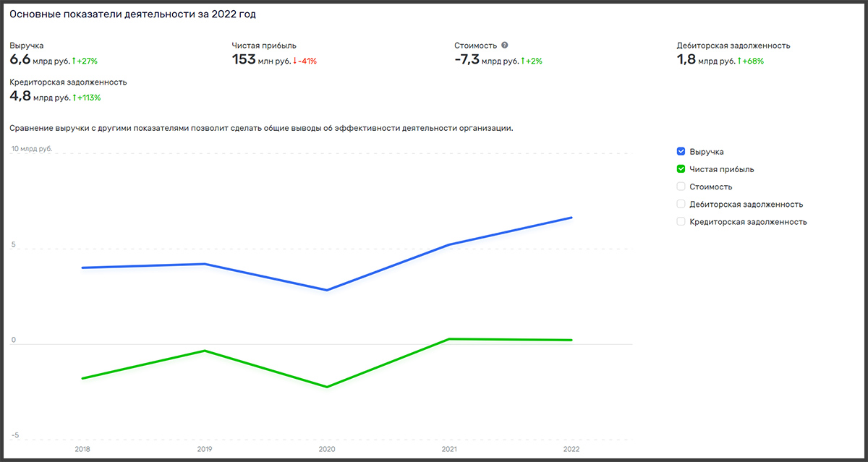Click the green arrow beside +68% receivables change

pyautogui.click(x=739, y=61)
